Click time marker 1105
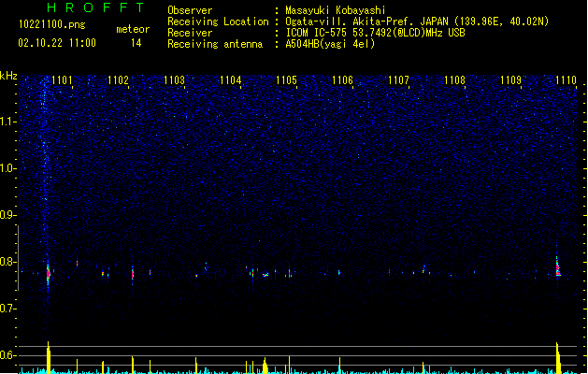588x374 pixels. coord(286,80)
